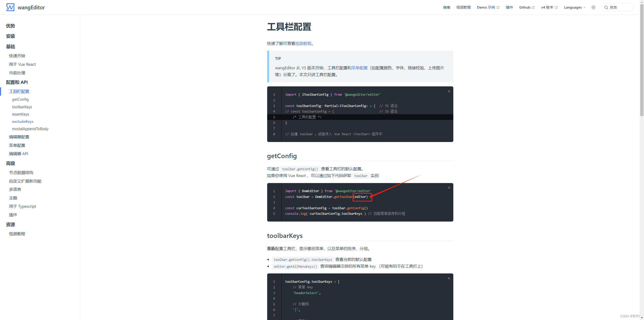Screen dimensions: 644x320
Task: Click the search magnifier icon
Action: pyautogui.click(x=606, y=8)
